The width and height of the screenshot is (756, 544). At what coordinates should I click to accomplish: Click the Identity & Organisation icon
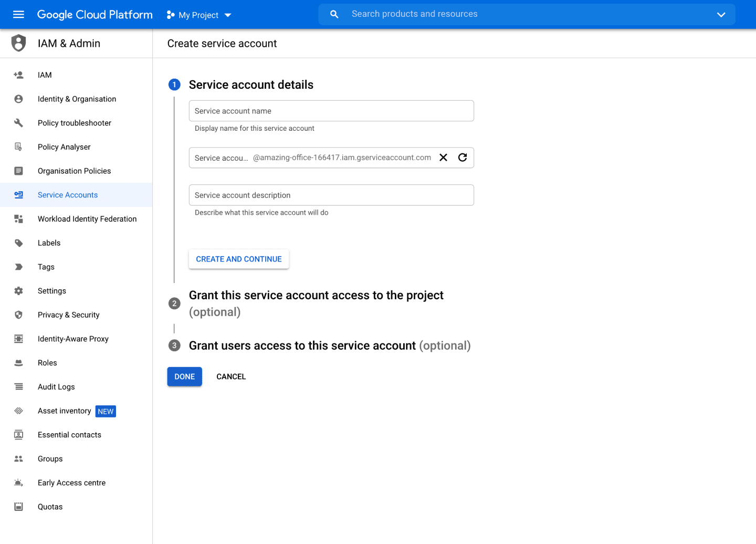click(18, 99)
